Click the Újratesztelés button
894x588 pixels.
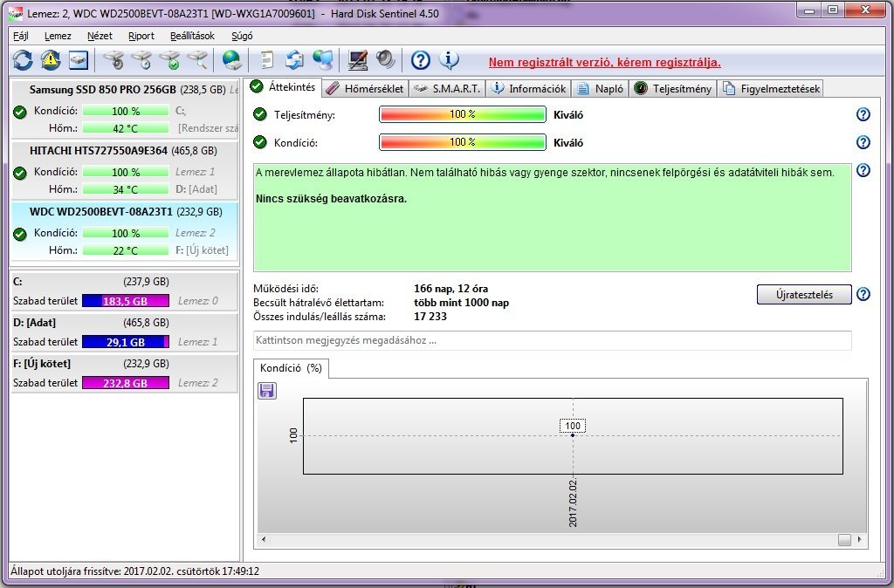tap(804, 295)
